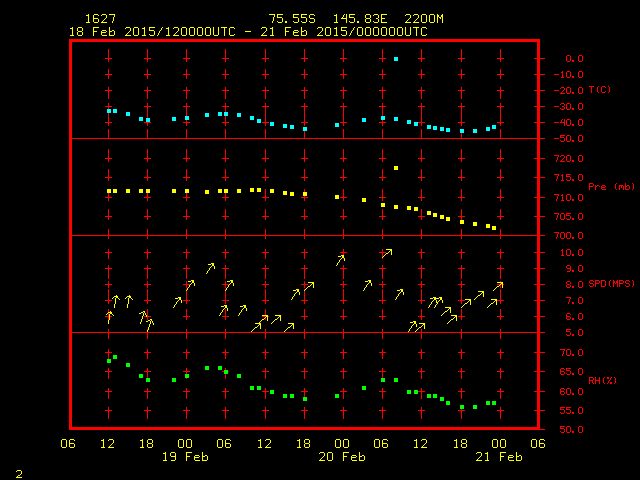640x480 pixels.
Task: Click the "21 Feb" date label
Action: [x=499, y=457]
